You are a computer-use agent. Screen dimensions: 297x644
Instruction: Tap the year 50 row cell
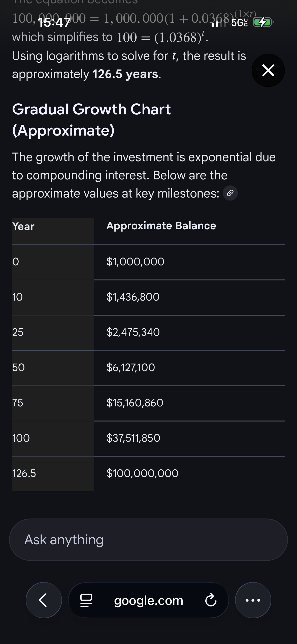click(19, 368)
